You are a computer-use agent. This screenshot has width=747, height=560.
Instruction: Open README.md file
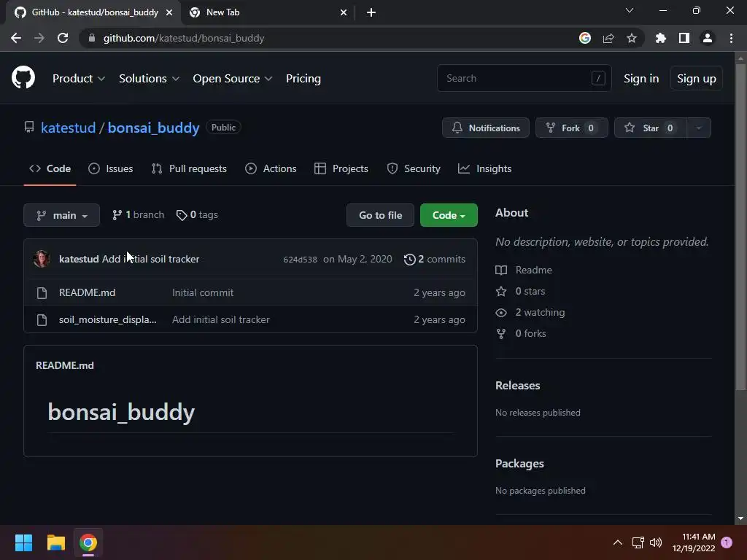pyautogui.click(x=88, y=293)
